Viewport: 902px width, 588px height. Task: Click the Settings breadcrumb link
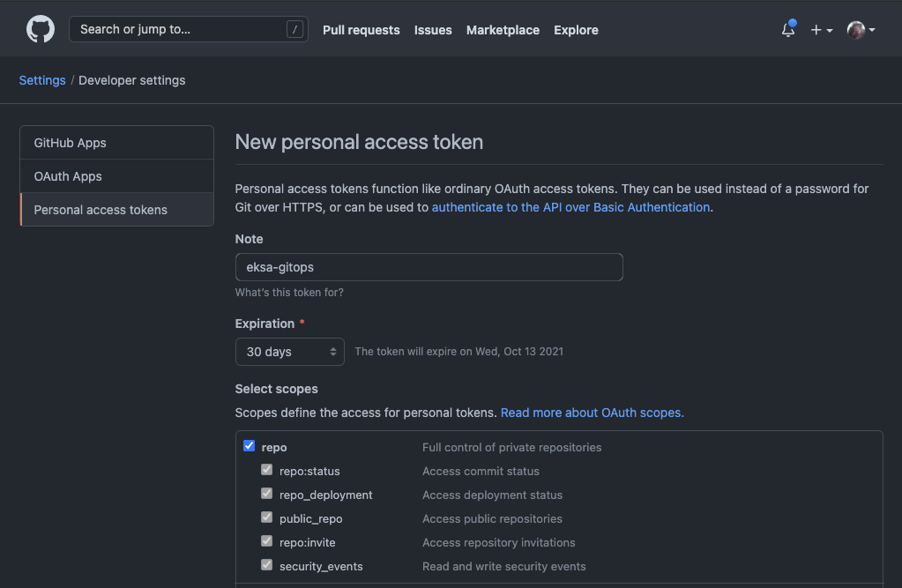coord(42,80)
